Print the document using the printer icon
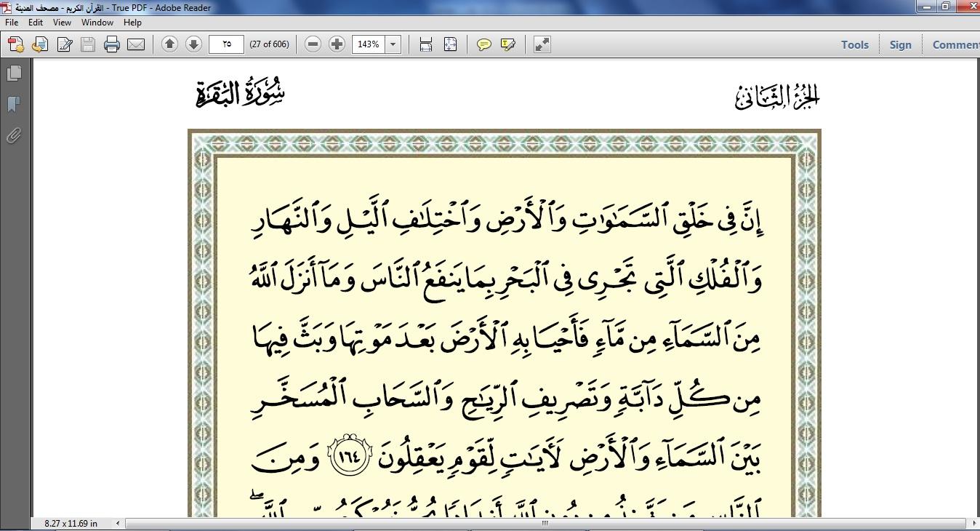The width and height of the screenshot is (980, 531). click(x=112, y=44)
